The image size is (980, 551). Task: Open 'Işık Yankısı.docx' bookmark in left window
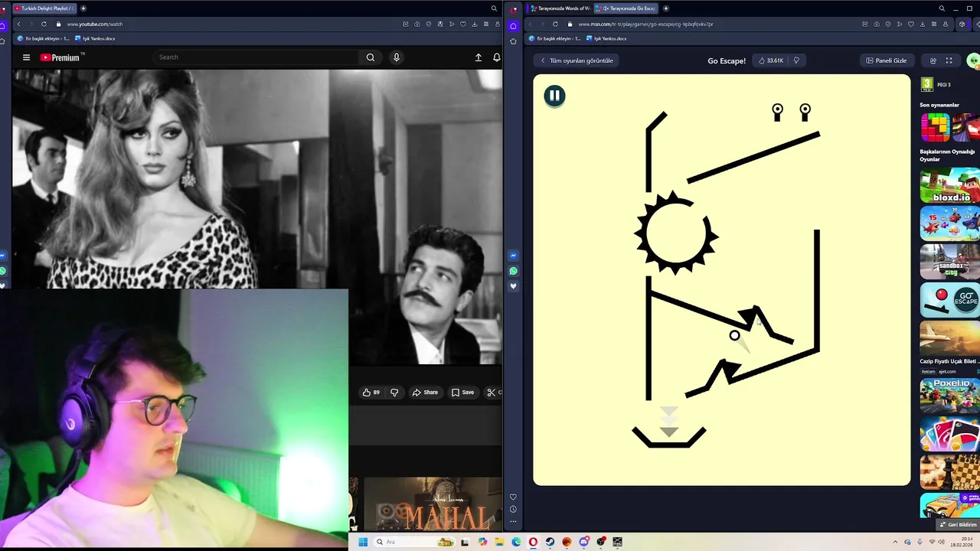pos(96,38)
